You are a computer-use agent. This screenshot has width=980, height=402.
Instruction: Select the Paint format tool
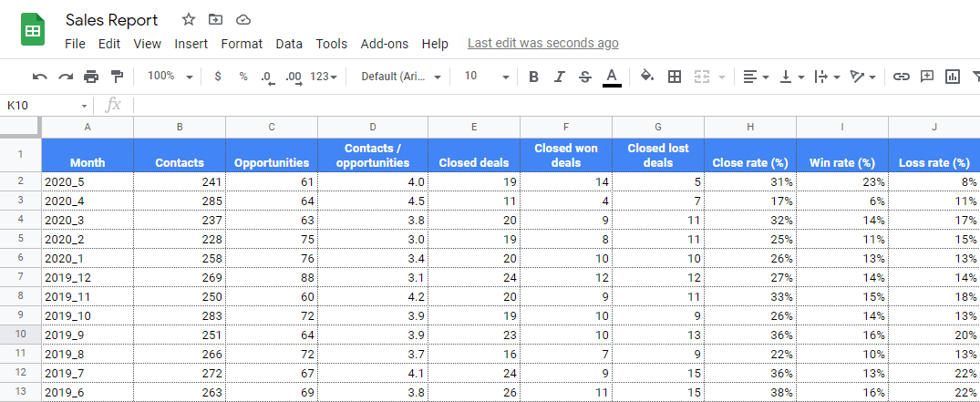(117, 77)
